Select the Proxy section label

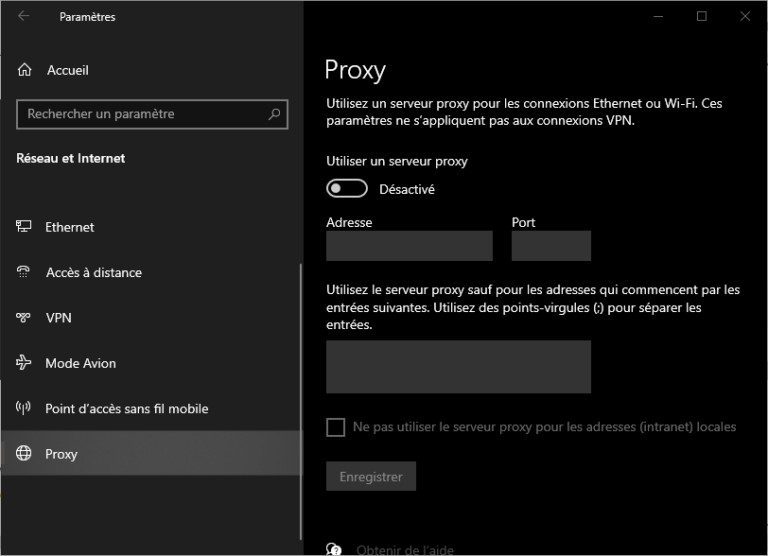61,454
